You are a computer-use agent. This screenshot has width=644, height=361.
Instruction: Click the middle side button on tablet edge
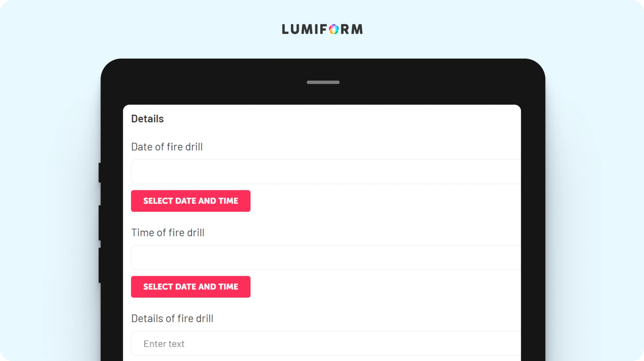click(x=100, y=223)
